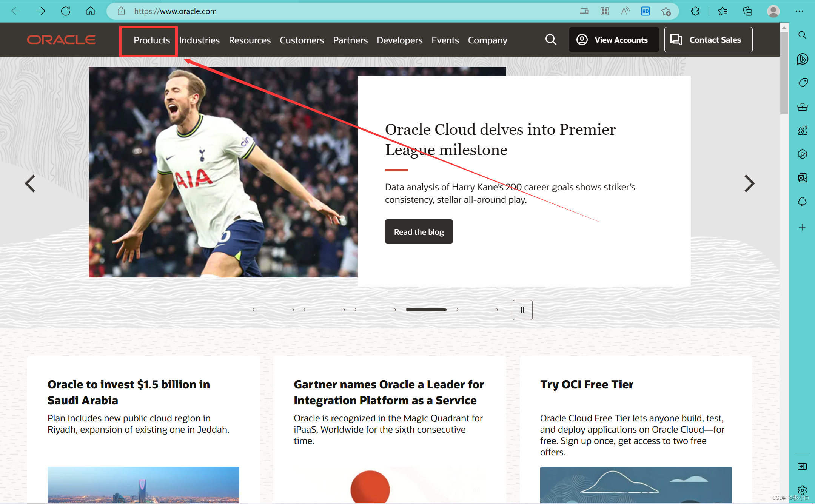
Task: Open the Products menu
Action: (152, 40)
